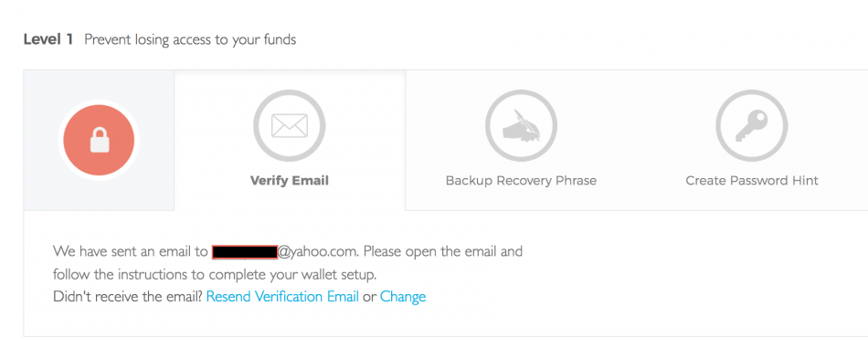Click the Resend Verification Email link

tap(282, 297)
